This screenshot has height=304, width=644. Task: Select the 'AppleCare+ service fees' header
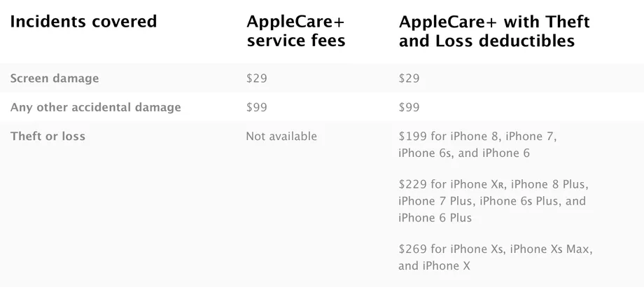[x=296, y=32]
